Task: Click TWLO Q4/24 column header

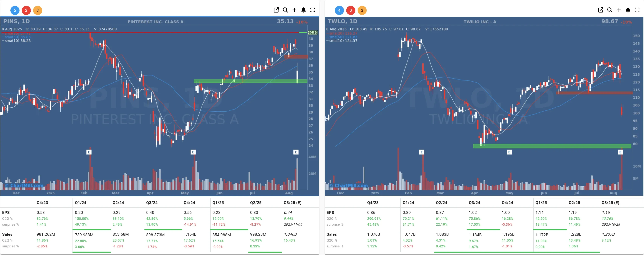Action: pos(507,203)
